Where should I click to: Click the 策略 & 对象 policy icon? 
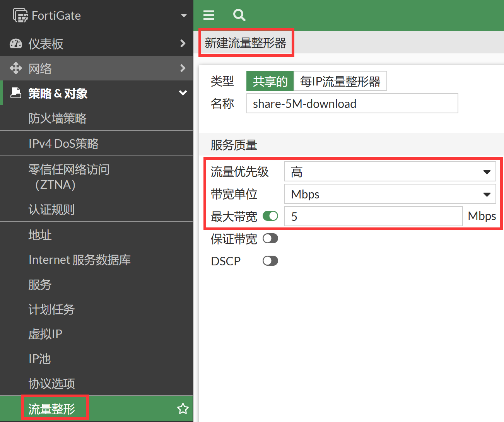pos(16,93)
